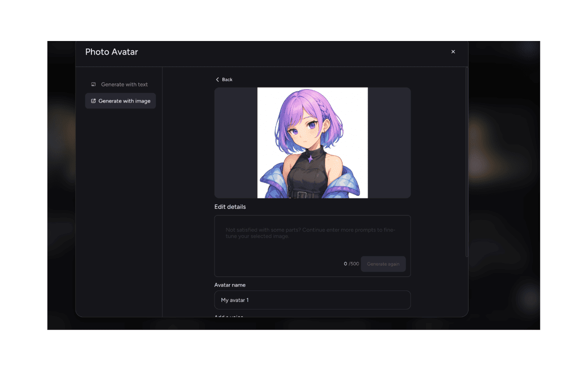Switch to the Generate with text tab
Viewport: 588px width, 368px height.
click(124, 84)
